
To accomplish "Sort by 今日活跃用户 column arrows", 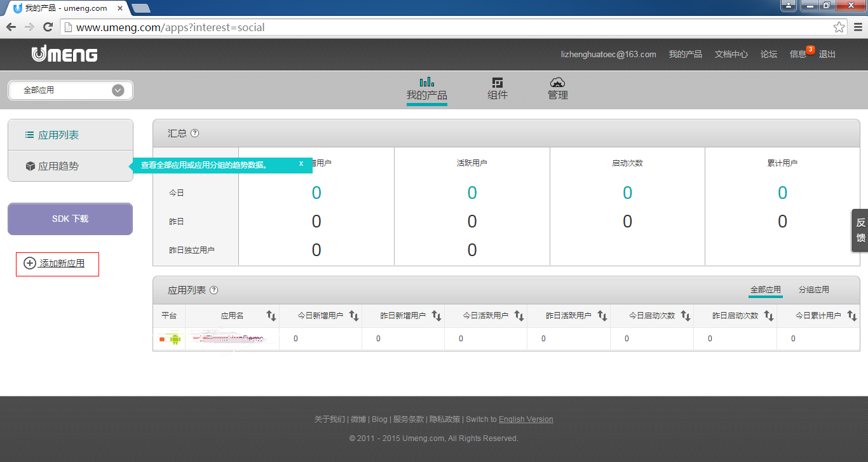I will point(519,316).
